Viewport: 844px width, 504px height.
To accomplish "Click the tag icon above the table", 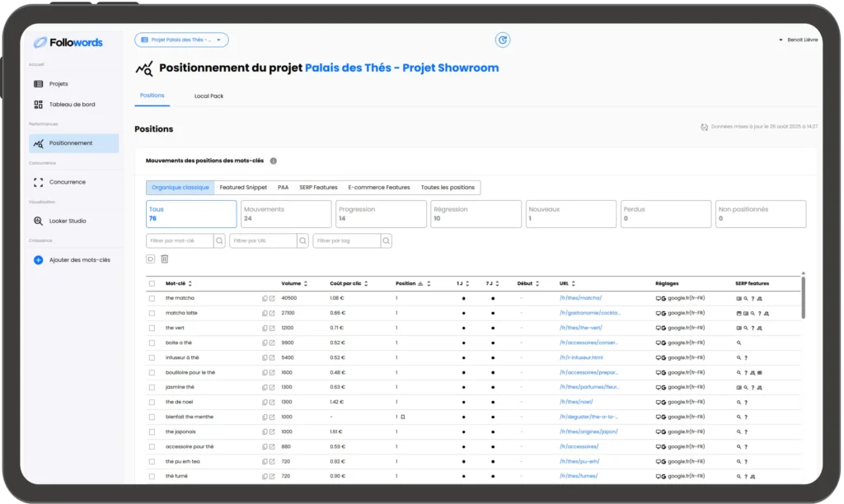I will 151,259.
